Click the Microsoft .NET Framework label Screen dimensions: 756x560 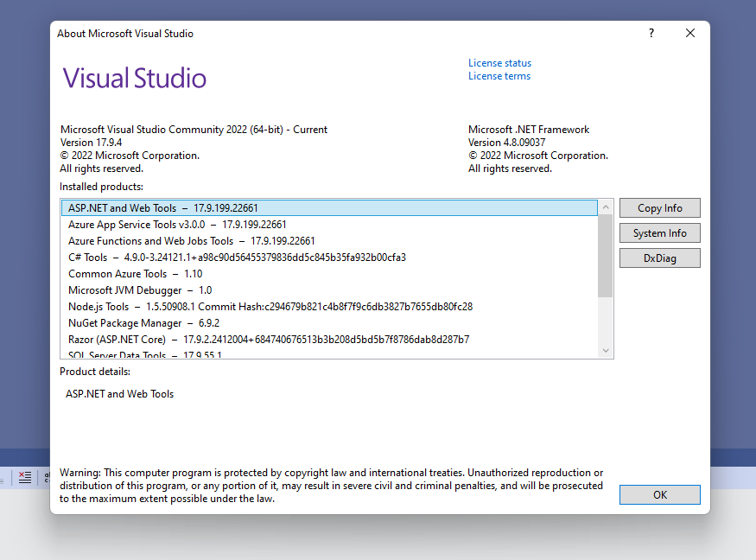(x=529, y=130)
